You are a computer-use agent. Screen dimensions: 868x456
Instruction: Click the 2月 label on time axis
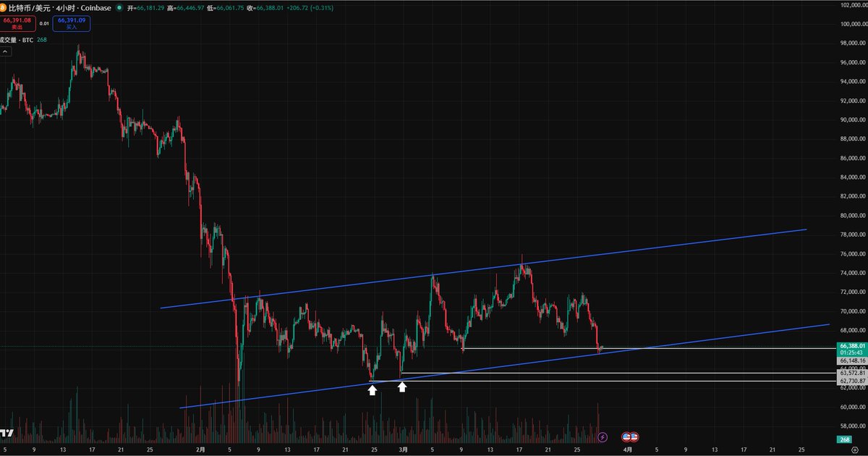pos(200,449)
